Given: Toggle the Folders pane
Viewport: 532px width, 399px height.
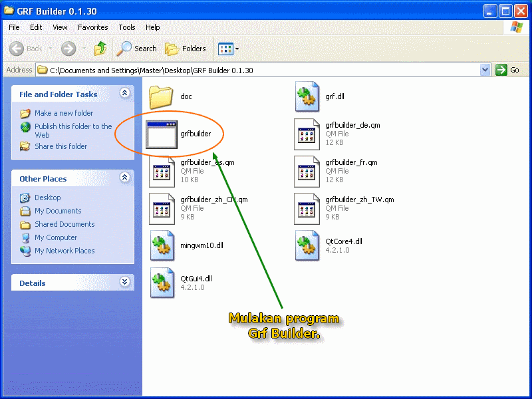Looking at the screenshot, I should point(186,49).
